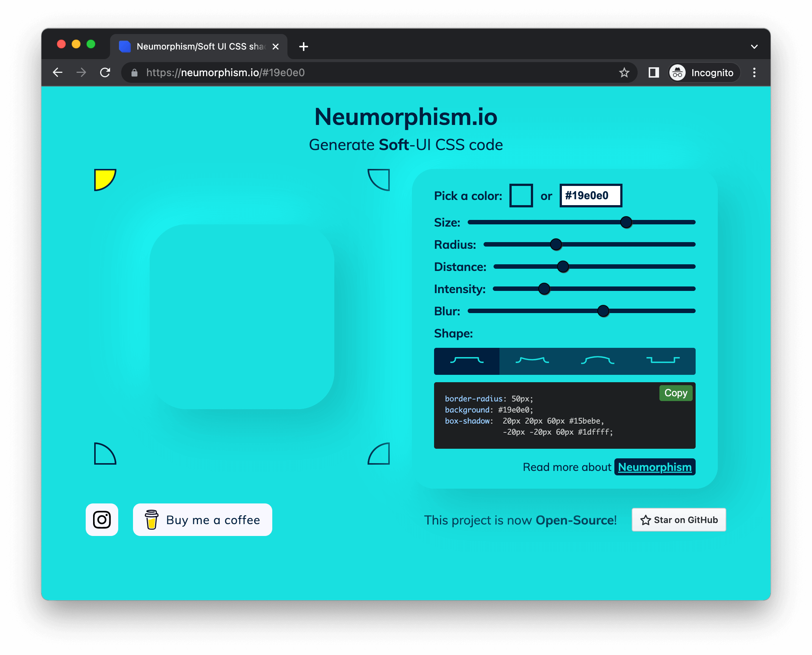This screenshot has width=812, height=655.
Task: Choose the flat shape option
Action: click(467, 361)
